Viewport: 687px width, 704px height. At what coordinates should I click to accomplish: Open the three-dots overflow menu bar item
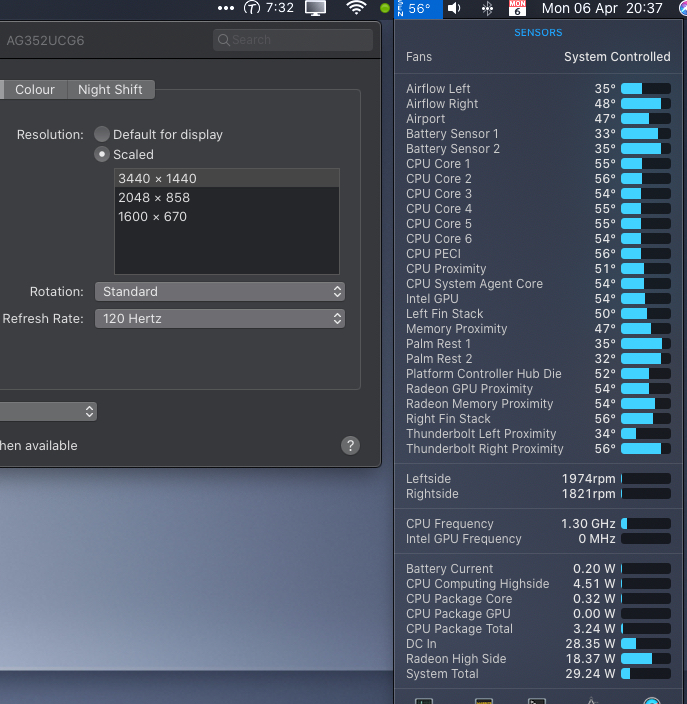pos(225,8)
